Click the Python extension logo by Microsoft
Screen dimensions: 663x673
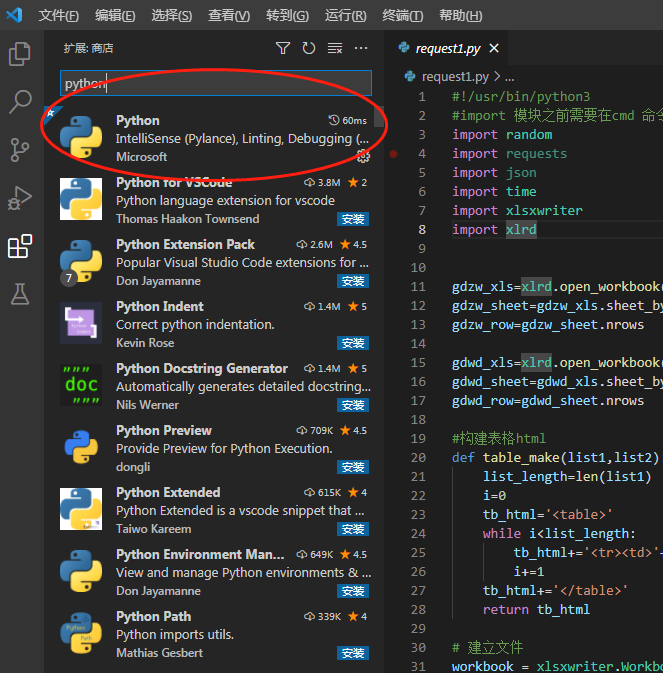point(81,137)
